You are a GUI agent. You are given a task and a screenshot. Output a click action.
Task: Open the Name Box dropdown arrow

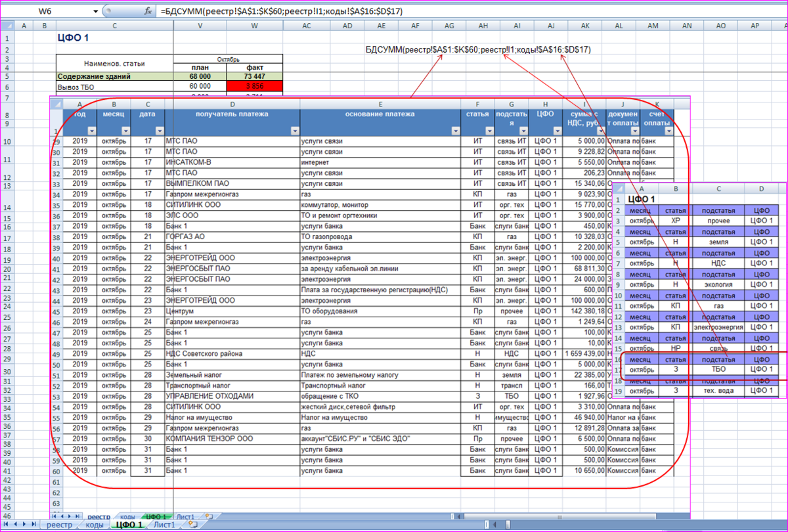point(96,11)
